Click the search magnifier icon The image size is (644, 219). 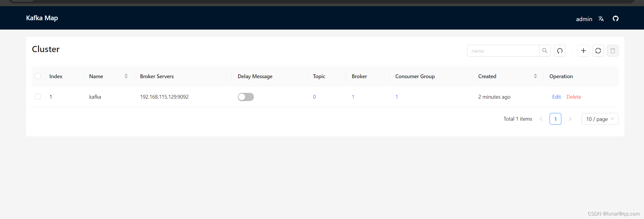[x=545, y=51]
